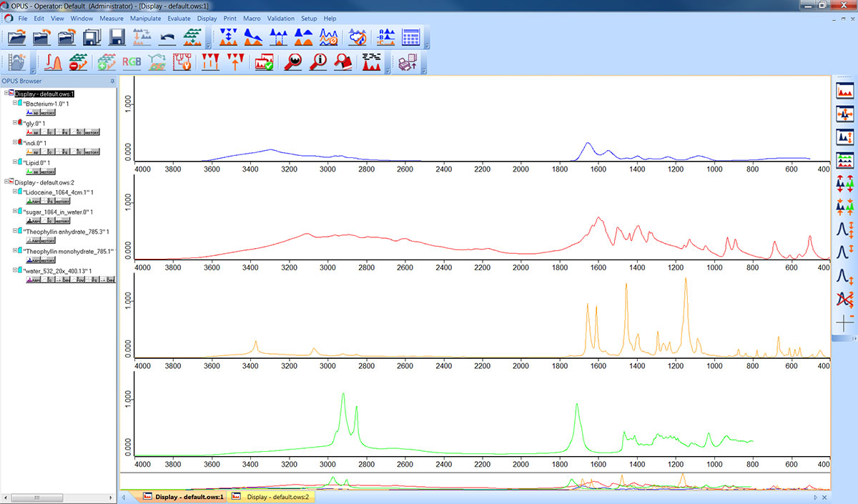Viewport: 858px width, 504px height.
Task: Toggle the RAM block of Lidocaine_1064_4cm.1
Action: pyautogui.click(x=31, y=202)
